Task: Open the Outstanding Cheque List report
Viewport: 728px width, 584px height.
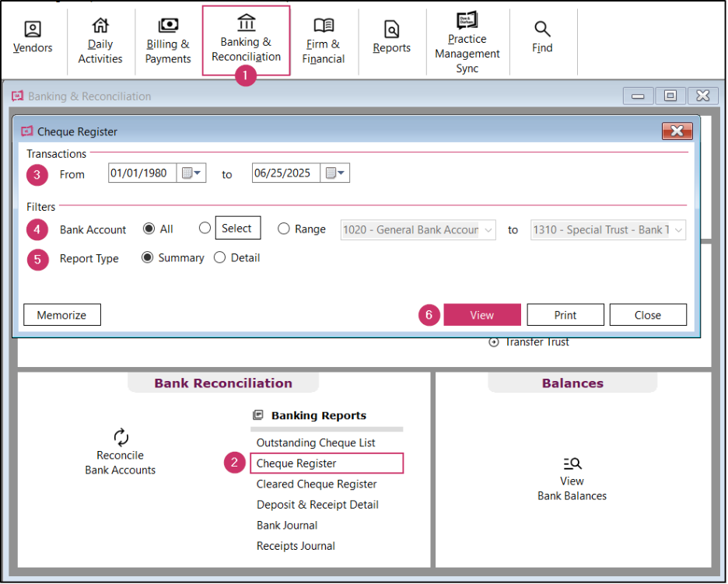Action: [316, 443]
